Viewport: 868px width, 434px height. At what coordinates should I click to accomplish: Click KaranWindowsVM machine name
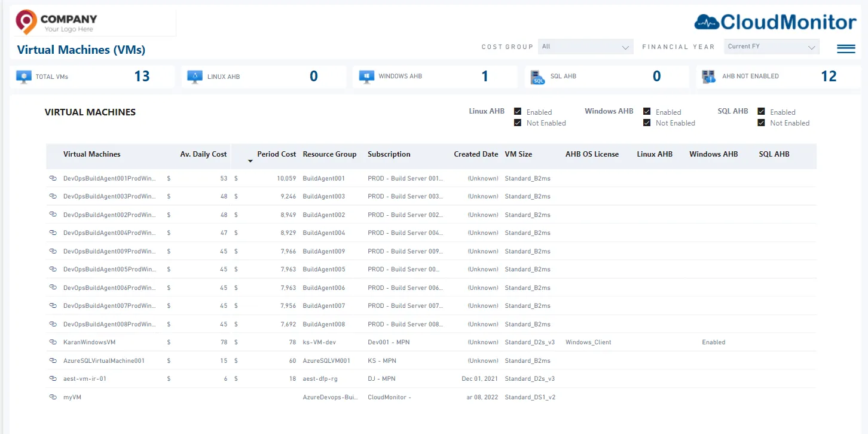pos(89,343)
